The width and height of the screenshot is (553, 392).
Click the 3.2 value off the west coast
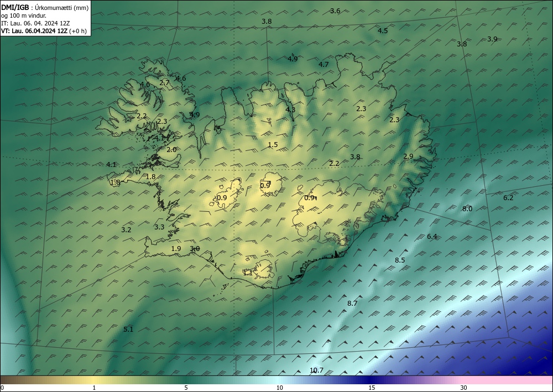point(126,230)
